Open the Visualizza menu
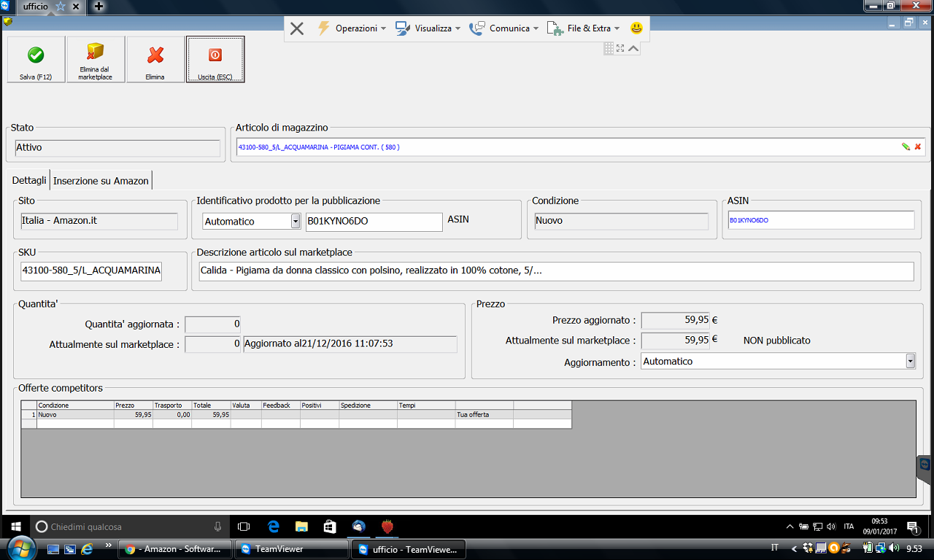Screen dimensions: 934x560 tap(428, 28)
